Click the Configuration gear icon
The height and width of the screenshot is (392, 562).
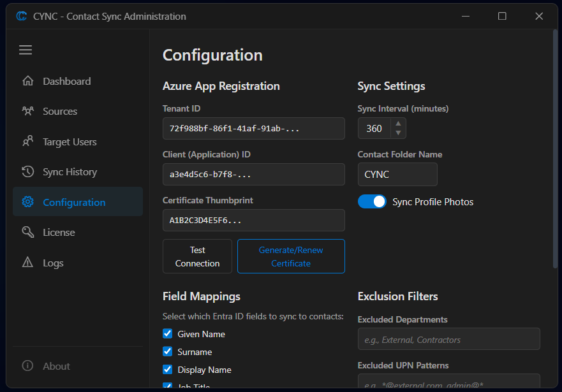coord(28,201)
